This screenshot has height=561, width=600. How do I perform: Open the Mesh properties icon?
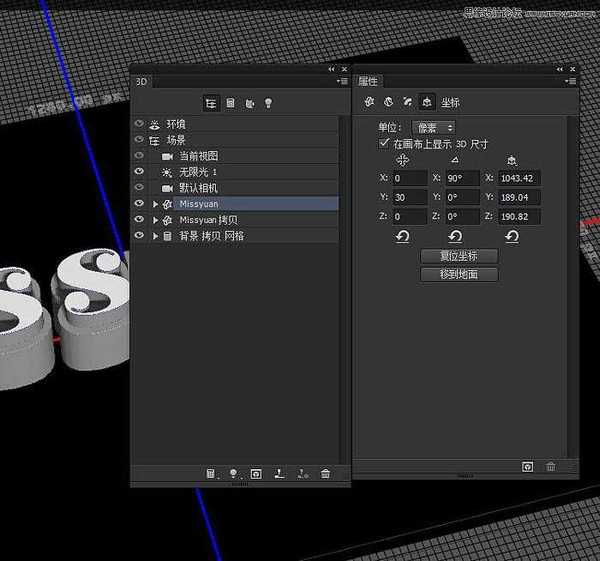[369, 102]
